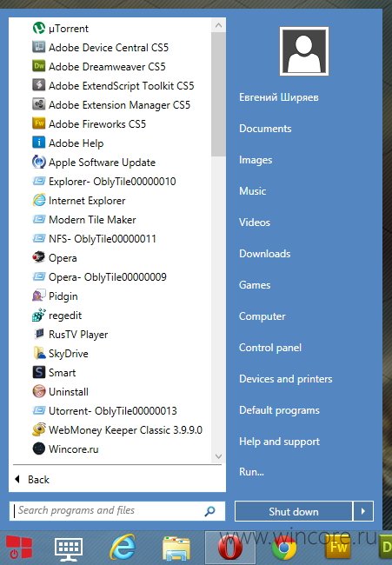Expand shutdown options arrow
This screenshot has width=392, height=565.
[x=362, y=511]
